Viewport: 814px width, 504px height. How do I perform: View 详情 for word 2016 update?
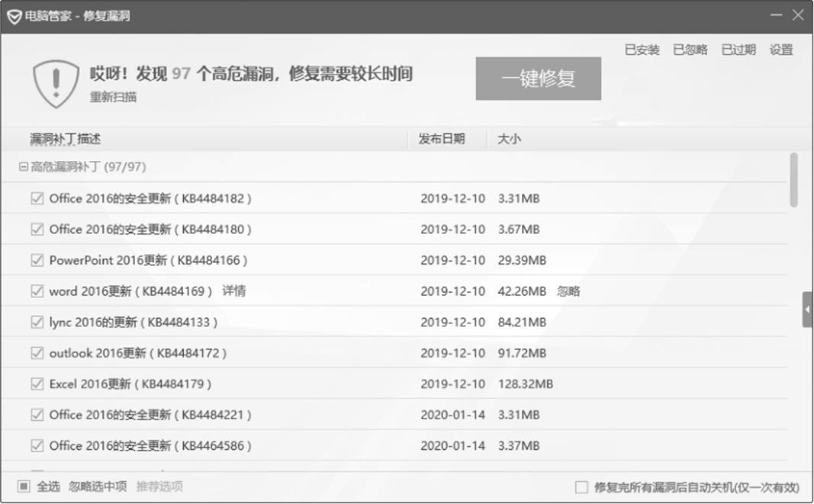(x=233, y=291)
